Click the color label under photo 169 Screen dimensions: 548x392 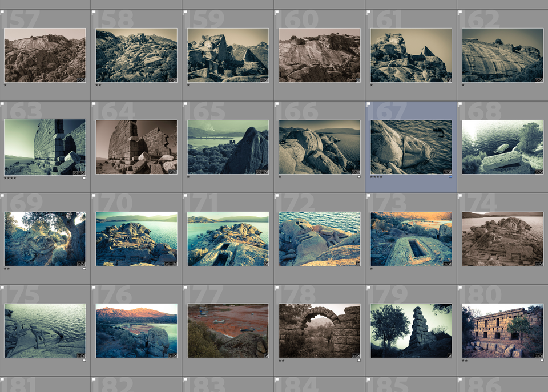(x=84, y=269)
